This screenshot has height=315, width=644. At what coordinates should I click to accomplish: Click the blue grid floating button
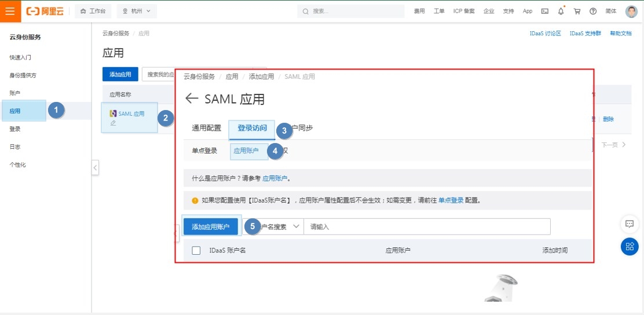point(630,247)
